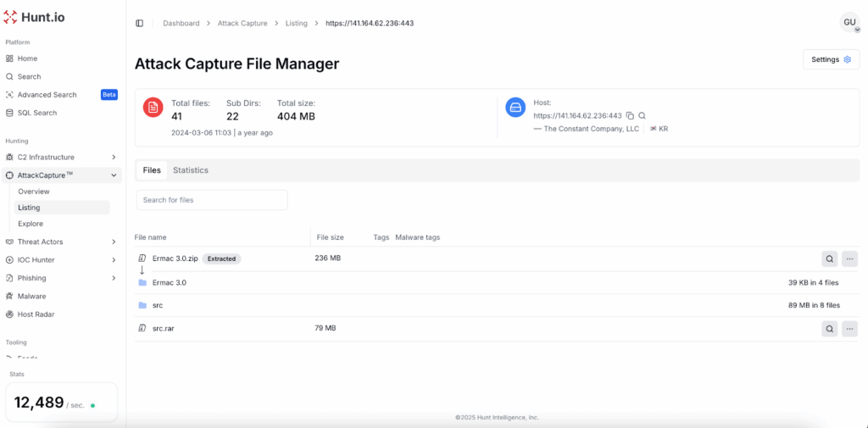Open the Home icon in sidebar
The image size is (868, 428).
click(x=9, y=58)
